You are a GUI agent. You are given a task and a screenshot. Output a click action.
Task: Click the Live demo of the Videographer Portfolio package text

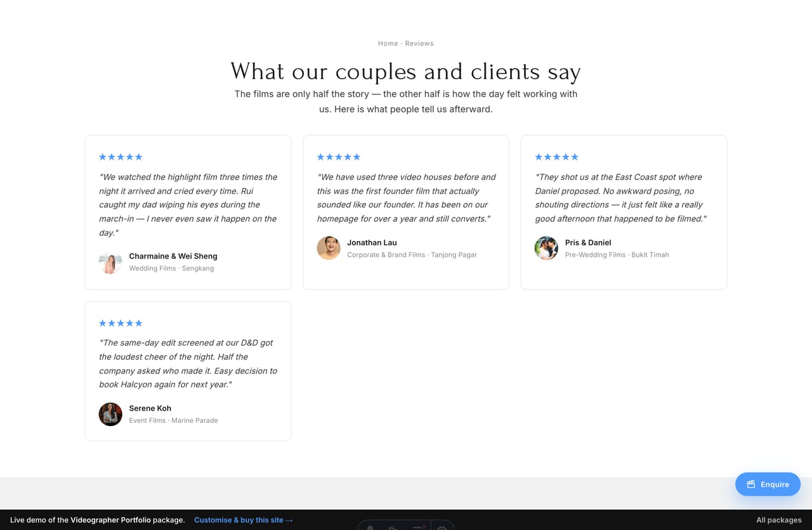tap(98, 520)
